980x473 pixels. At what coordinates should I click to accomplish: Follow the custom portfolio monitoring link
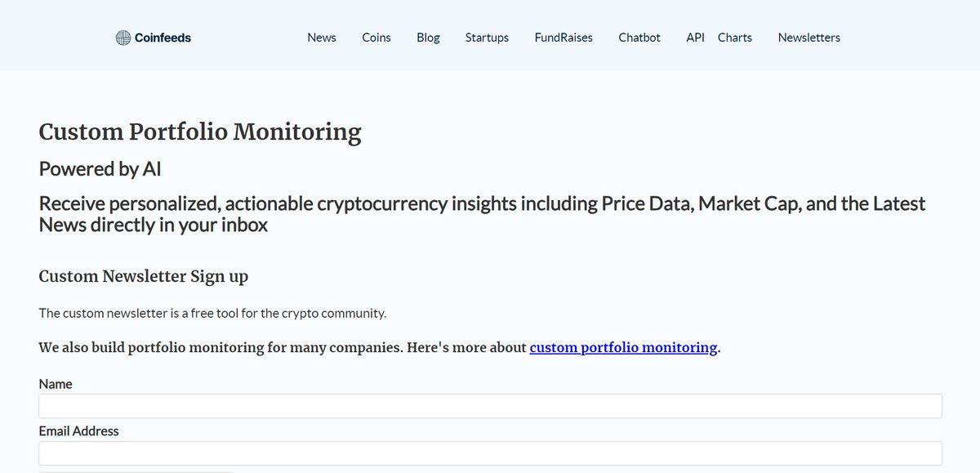point(623,347)
